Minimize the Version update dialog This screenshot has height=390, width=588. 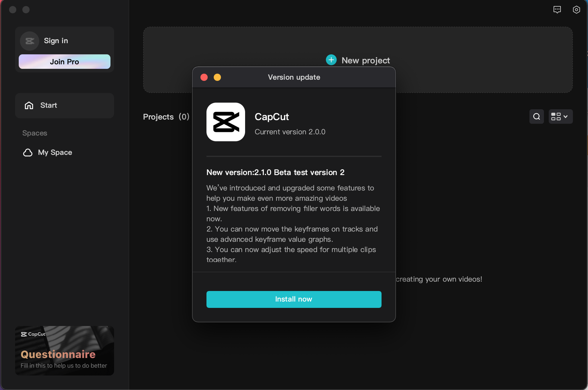tap(217, 77)
